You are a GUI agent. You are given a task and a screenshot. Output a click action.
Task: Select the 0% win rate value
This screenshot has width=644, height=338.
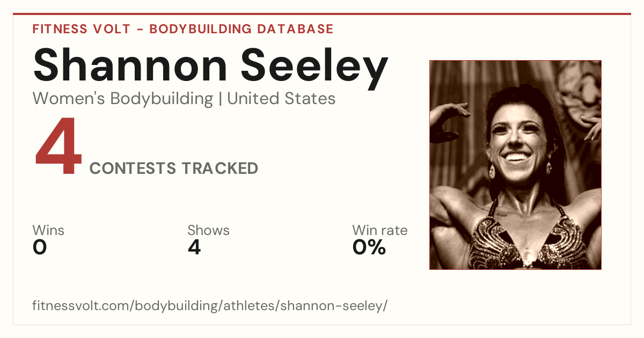coord(369,247)
